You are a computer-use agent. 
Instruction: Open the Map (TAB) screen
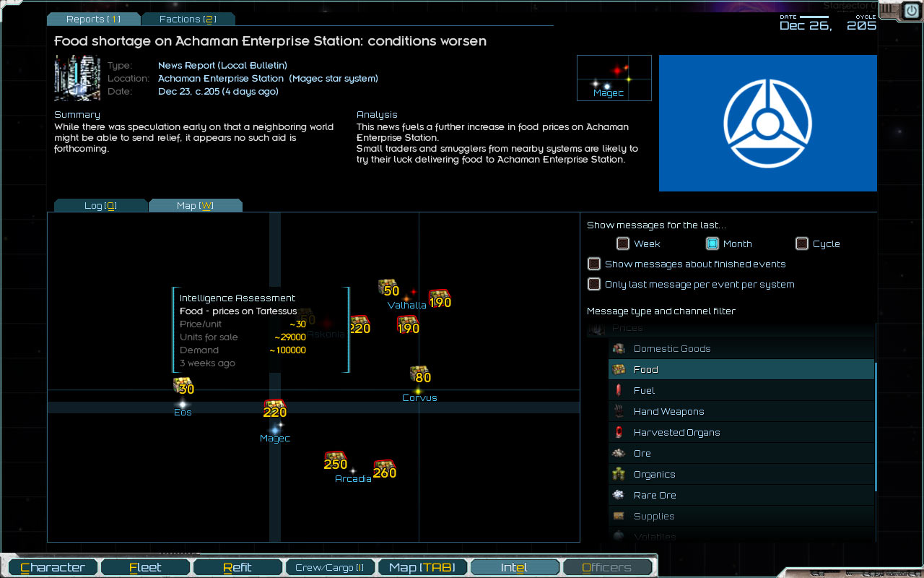click(422, 567)
